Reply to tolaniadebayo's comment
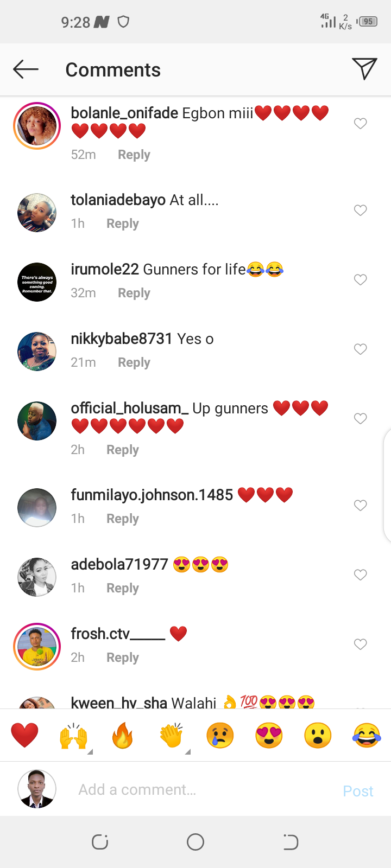Image resolution: width=391 pixels, height=868 pixels. coord(123,224)
